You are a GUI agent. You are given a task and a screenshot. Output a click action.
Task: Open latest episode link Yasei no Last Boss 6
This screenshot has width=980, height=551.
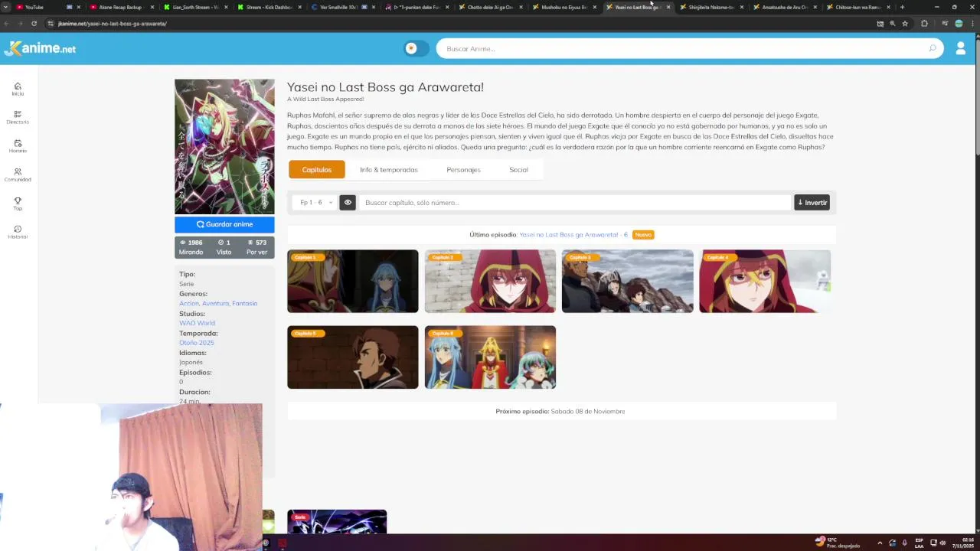pos(573,235)
